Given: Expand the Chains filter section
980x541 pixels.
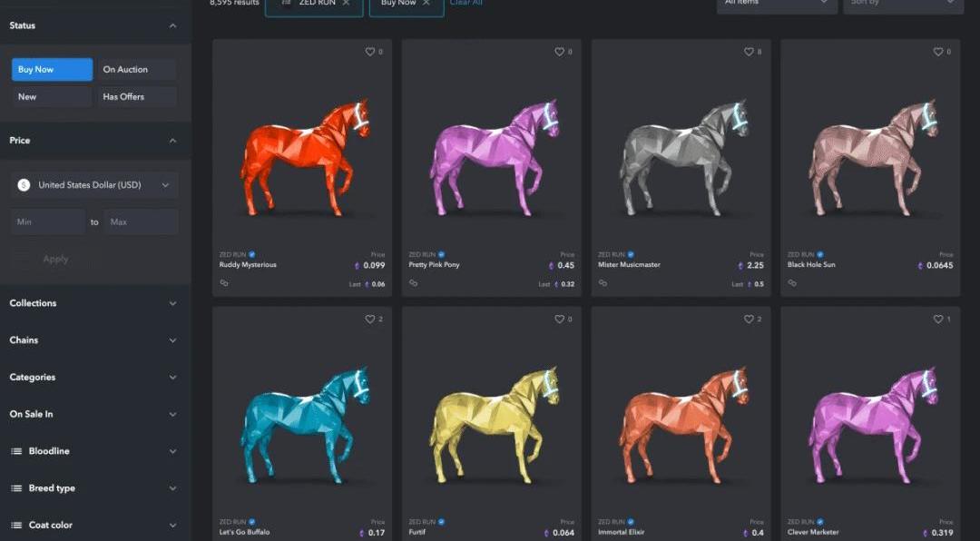Looking at the screenshot, I should (x=95, y=340).
